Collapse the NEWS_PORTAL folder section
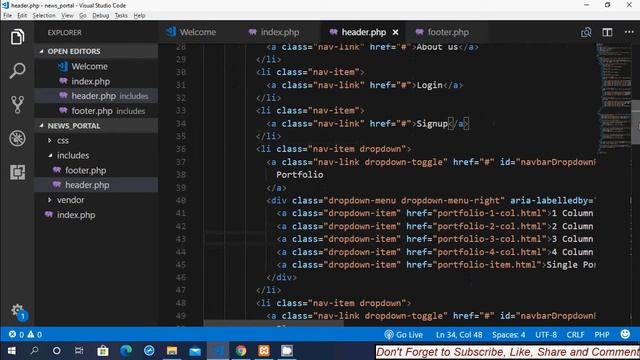 pos(96,126)
